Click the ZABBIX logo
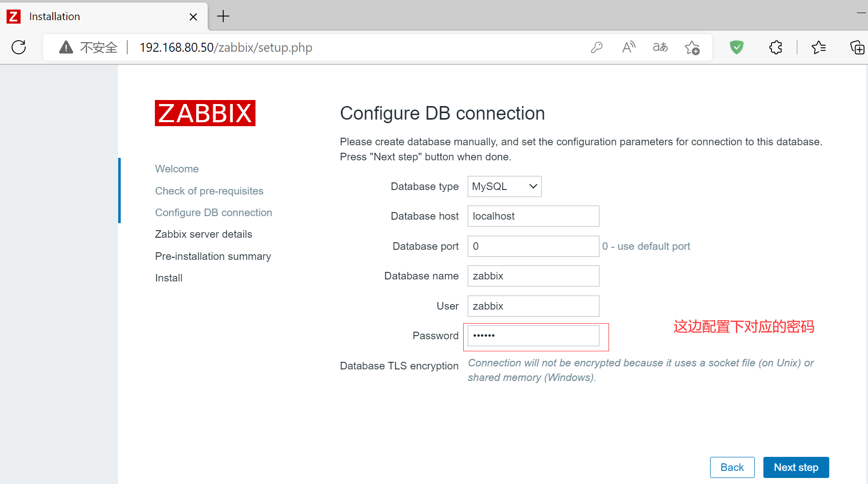The image size is (868, 484). point(205,113)
